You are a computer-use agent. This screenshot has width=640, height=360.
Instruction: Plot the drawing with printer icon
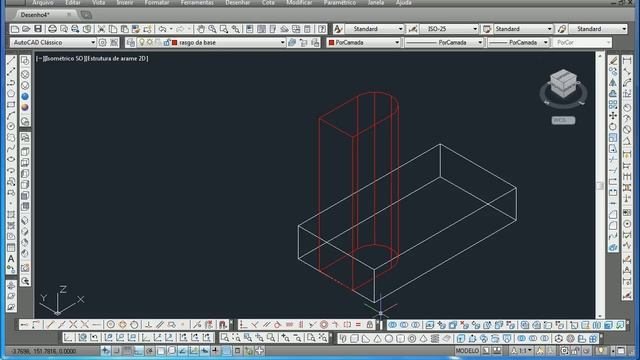[x=52, y=29]
